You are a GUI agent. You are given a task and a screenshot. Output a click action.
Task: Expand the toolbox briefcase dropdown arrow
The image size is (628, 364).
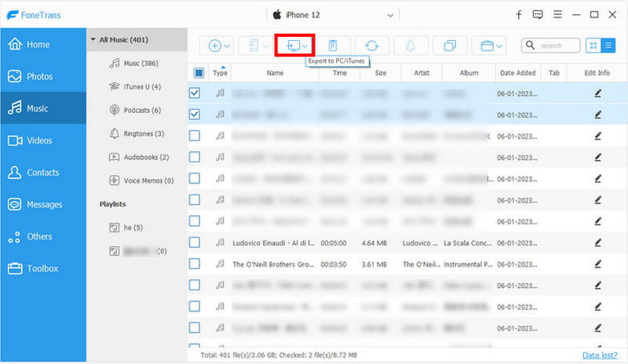499,46
